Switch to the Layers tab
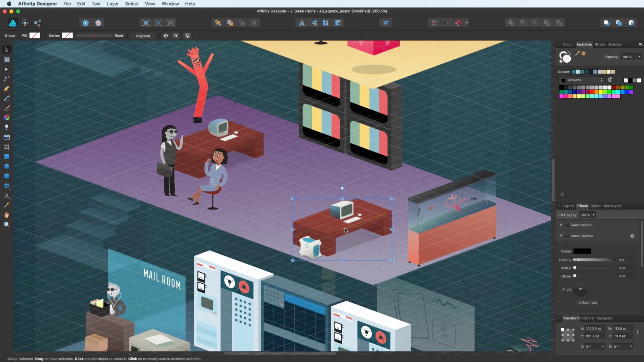644x362 pixels. pos(568,206)
